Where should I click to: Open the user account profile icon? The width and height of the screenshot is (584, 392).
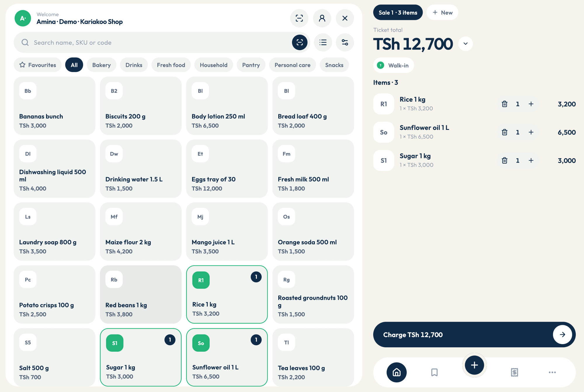(322, 18)
